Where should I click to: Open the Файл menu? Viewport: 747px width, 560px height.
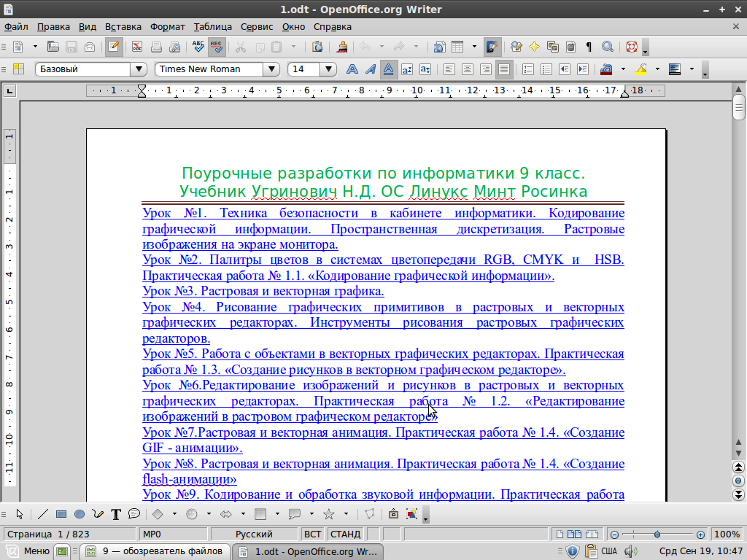[x=16, y=27]
